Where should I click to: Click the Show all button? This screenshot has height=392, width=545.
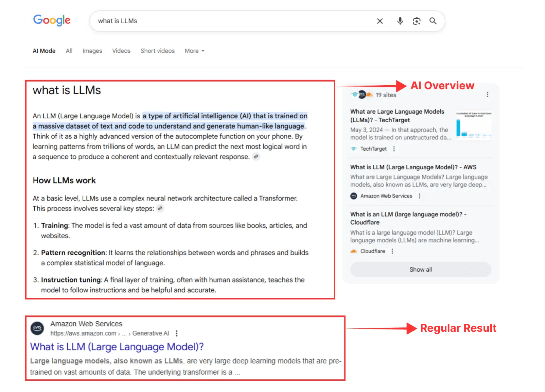(421, 269)
